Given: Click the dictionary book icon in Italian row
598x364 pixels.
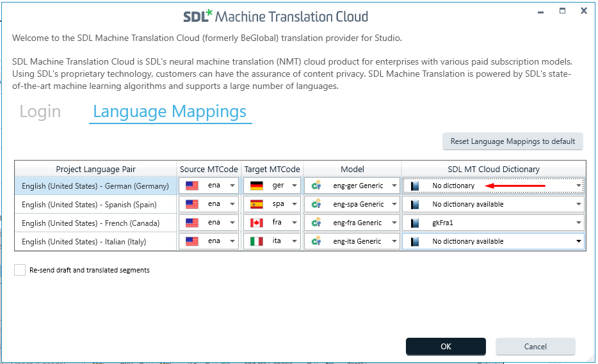Looking at the screenshot, I should pyautogui.click(x=415, y=242).
